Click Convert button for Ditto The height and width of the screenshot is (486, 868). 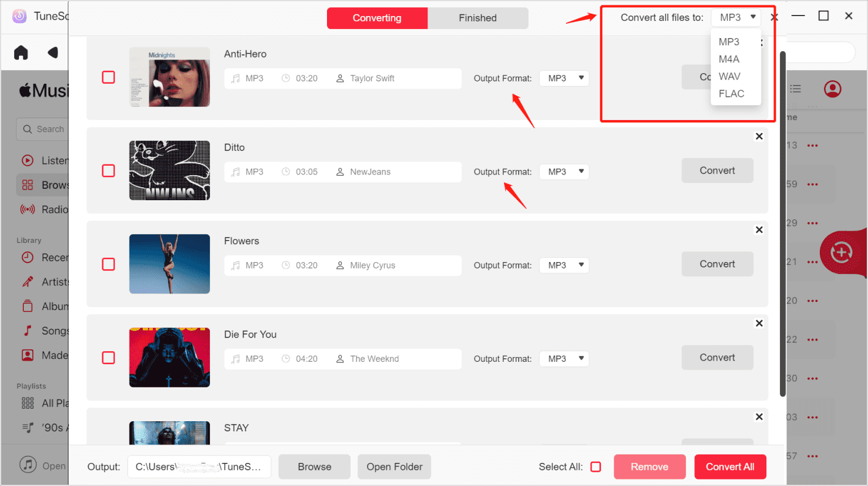[x=718, y=171]
